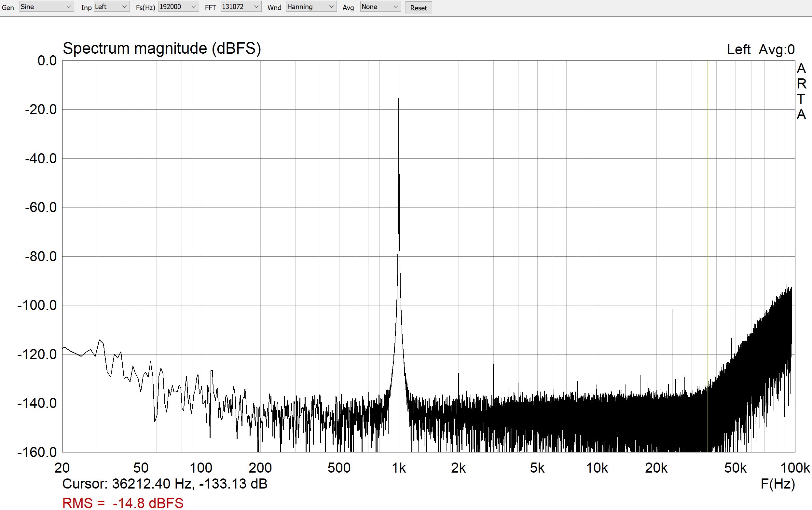Click the 100 x-axis label
The height and width of the screenshot is (510, 812).
[x=201, y=468]
